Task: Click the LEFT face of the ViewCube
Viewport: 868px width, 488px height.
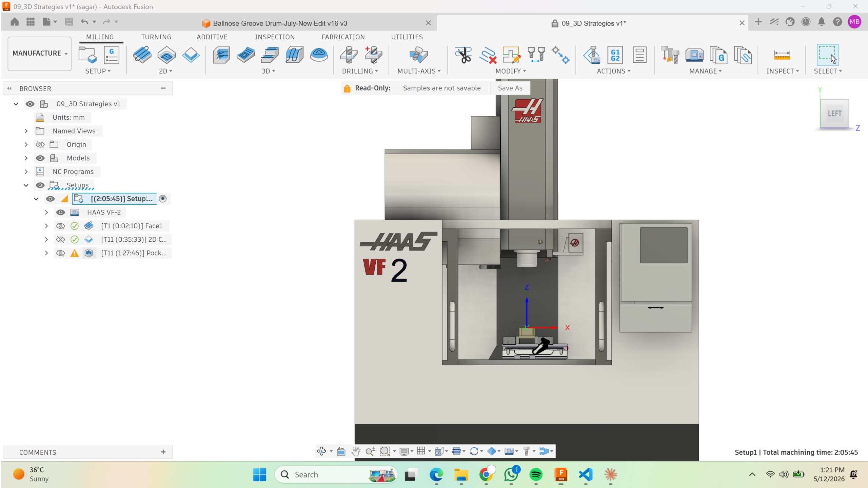Action: (x=834, y=114)
